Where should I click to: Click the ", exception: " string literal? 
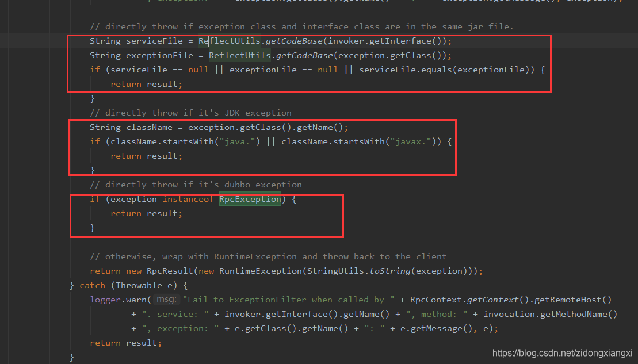tap(180, 328)
